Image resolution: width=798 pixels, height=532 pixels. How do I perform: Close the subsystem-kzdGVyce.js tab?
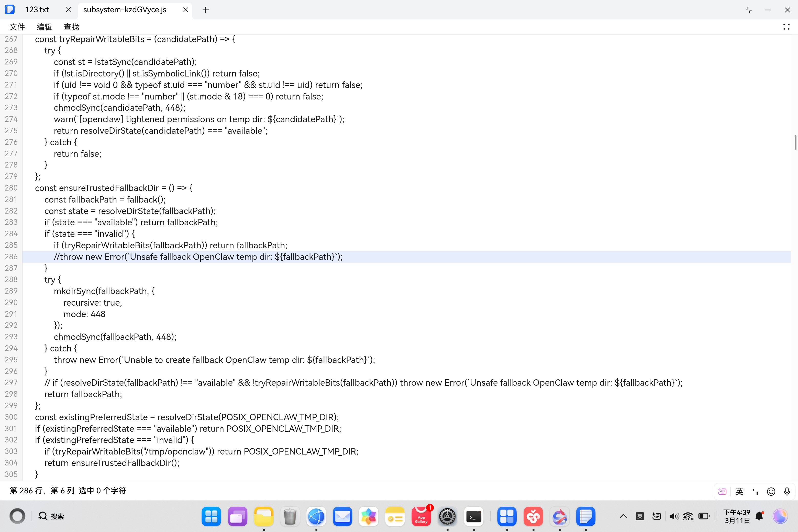(x=186, y=10)
